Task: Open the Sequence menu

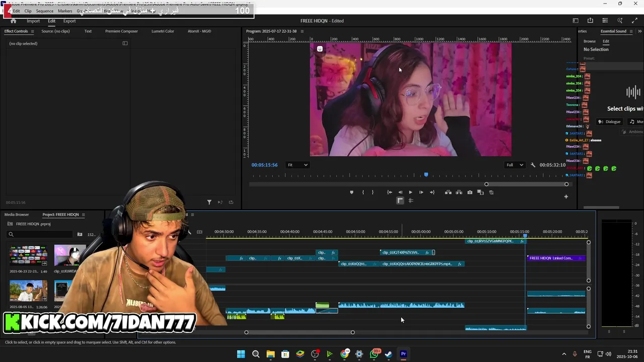Action: (45, 11)
